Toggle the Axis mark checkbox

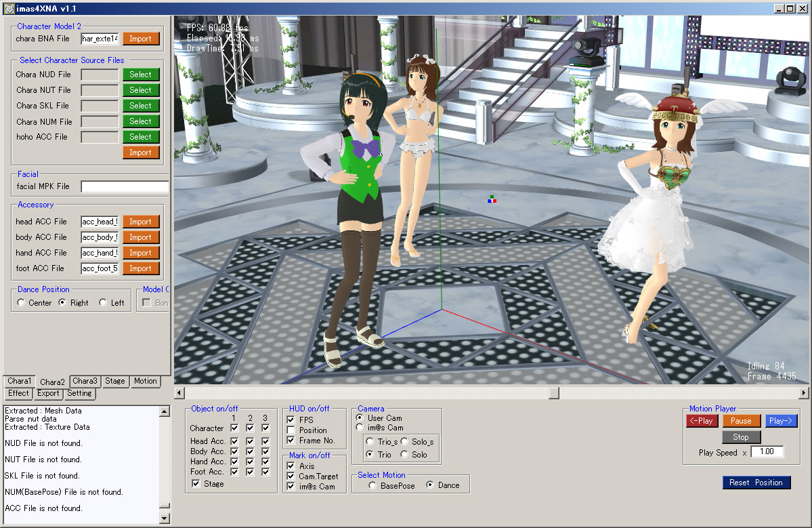pyautogui.click(x=291, y=466)
